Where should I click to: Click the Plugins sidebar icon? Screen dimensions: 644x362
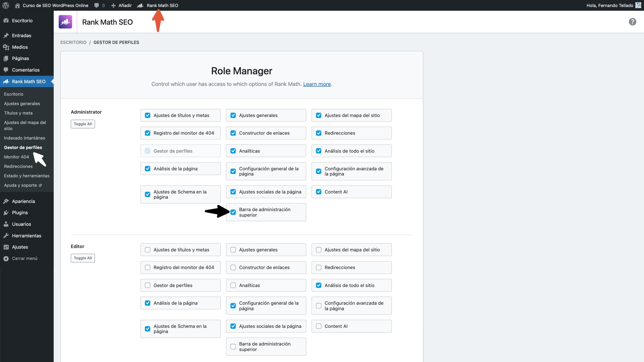(x=6, y=213)
